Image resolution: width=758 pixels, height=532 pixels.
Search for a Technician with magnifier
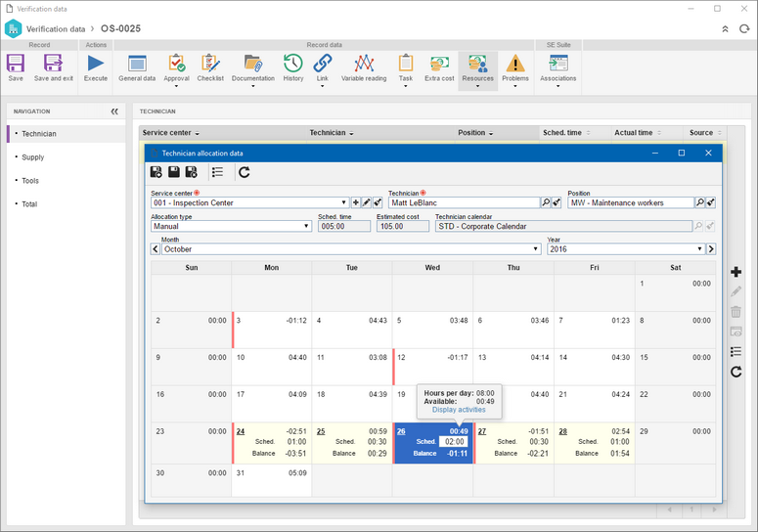coord(546,203)
